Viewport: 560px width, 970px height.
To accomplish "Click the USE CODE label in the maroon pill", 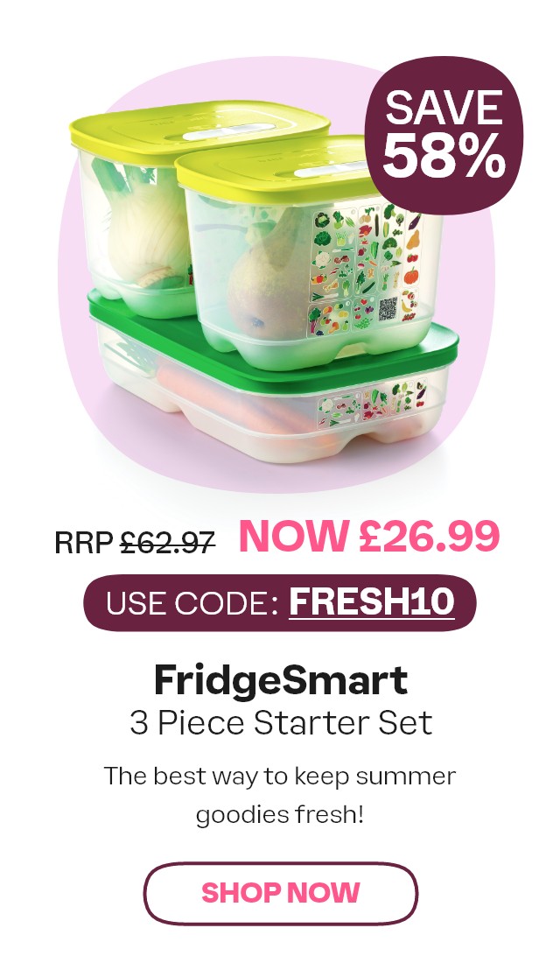I will (x=192, y=602).
